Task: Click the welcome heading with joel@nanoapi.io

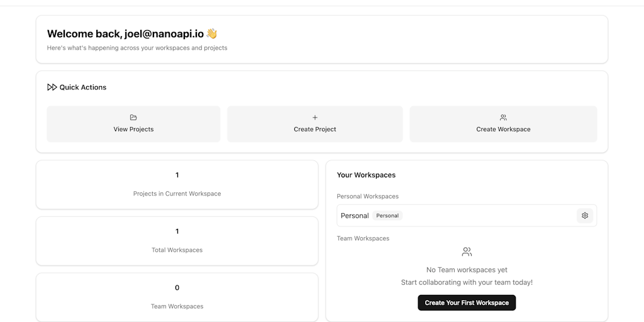Action: (125, 34)
